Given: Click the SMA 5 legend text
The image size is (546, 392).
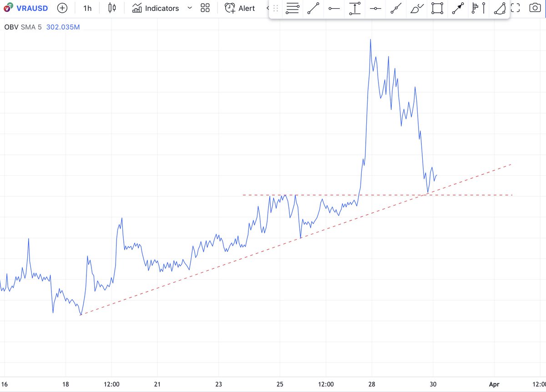Looking at the screenshot, I should coord(31,27).
